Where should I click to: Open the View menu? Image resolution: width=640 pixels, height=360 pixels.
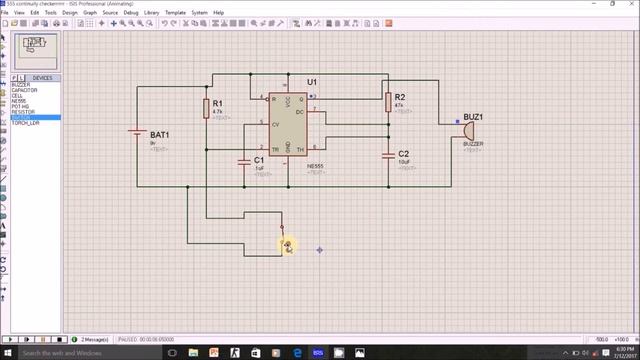19,13
